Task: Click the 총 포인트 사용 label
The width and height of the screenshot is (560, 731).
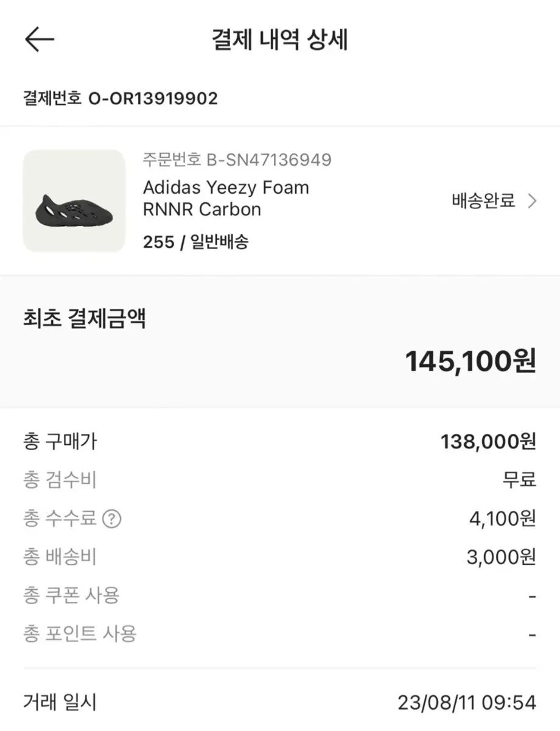Action: click(x=79, y=634)
